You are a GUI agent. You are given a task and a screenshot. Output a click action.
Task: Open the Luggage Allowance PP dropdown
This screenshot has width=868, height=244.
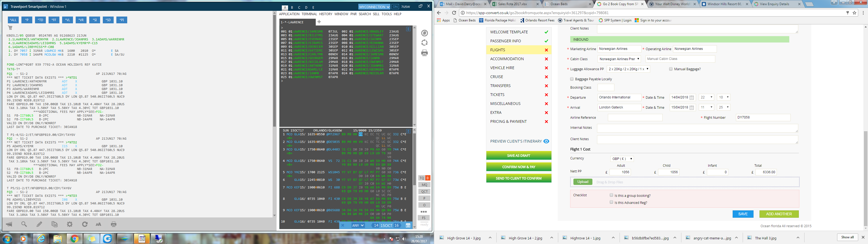628,69
